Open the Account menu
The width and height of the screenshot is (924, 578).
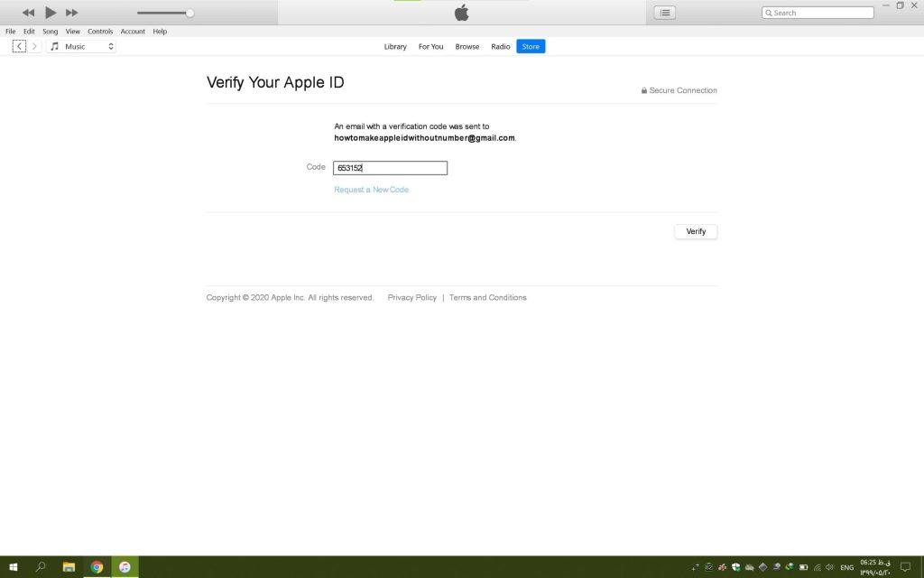(133, 32)
